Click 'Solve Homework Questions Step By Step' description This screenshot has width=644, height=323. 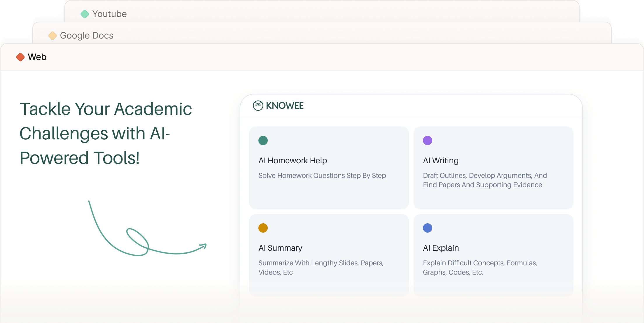coord(322,175)
